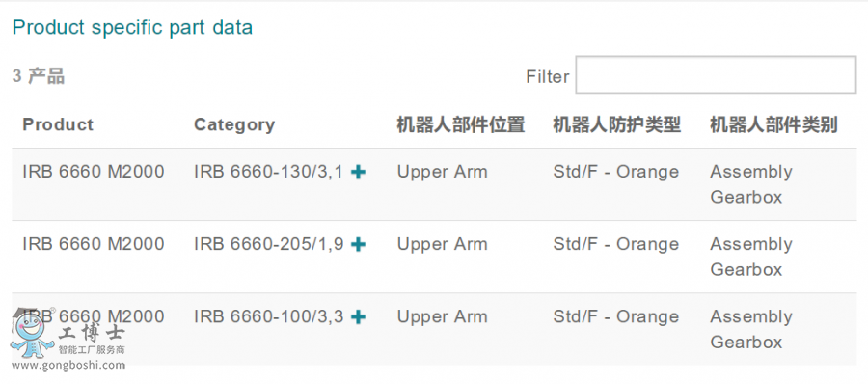The image size is (868, 384).
Task: Click the Product specific part data heading
Action: (132, 27)
